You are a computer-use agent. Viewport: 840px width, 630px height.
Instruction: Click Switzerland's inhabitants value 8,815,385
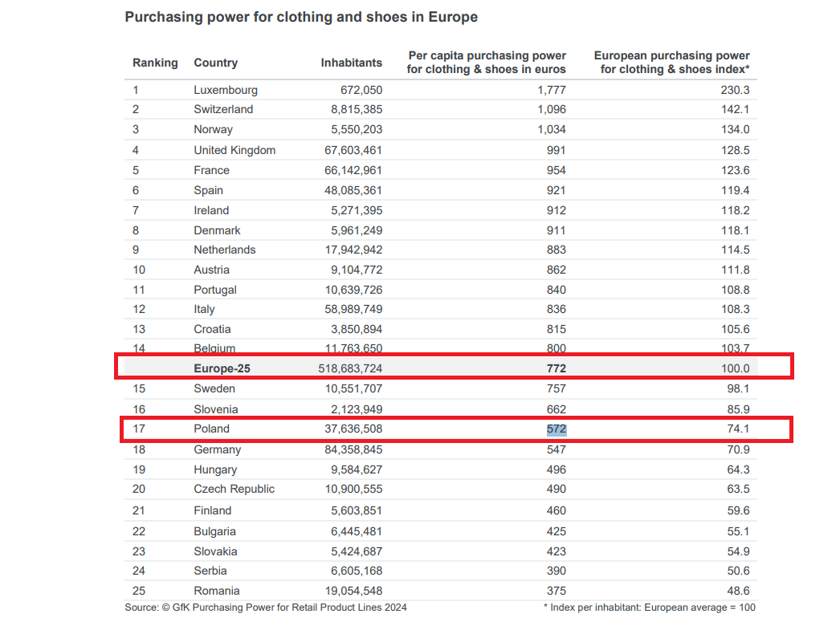[357, 109]
